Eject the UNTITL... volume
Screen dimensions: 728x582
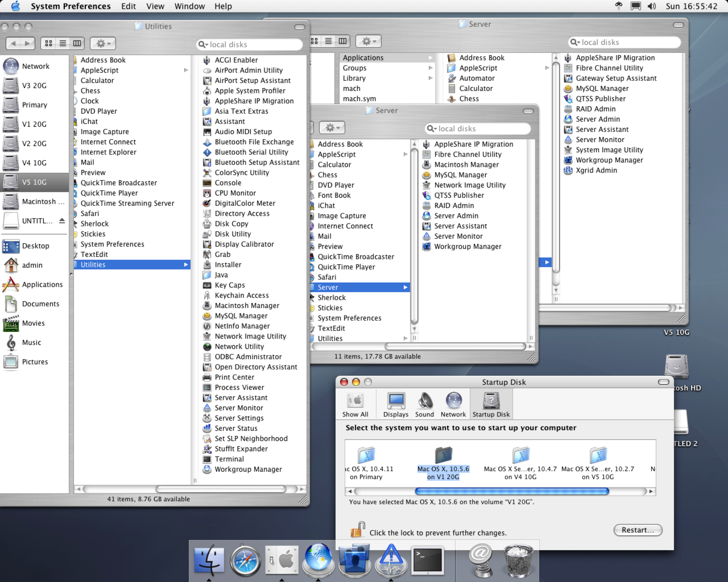pyautogui.click(x=62, y=221)
